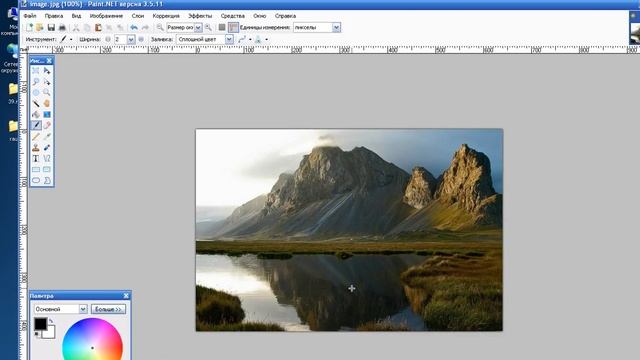Select the Pan hand tool

pos(47,104)
